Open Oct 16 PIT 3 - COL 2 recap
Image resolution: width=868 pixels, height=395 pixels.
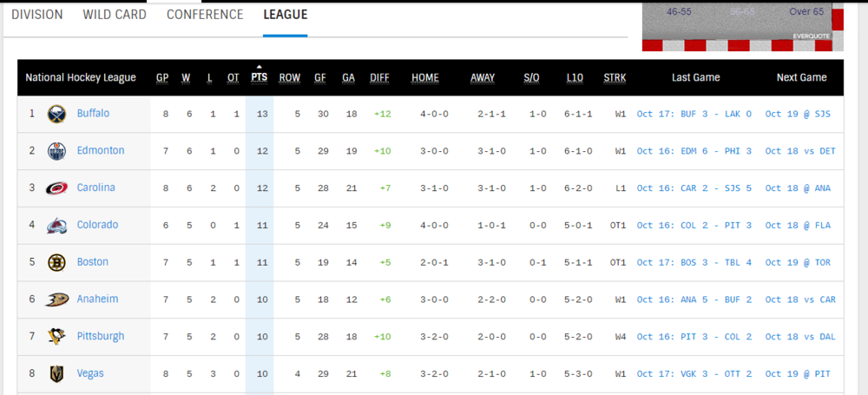(x=694, y=337)
